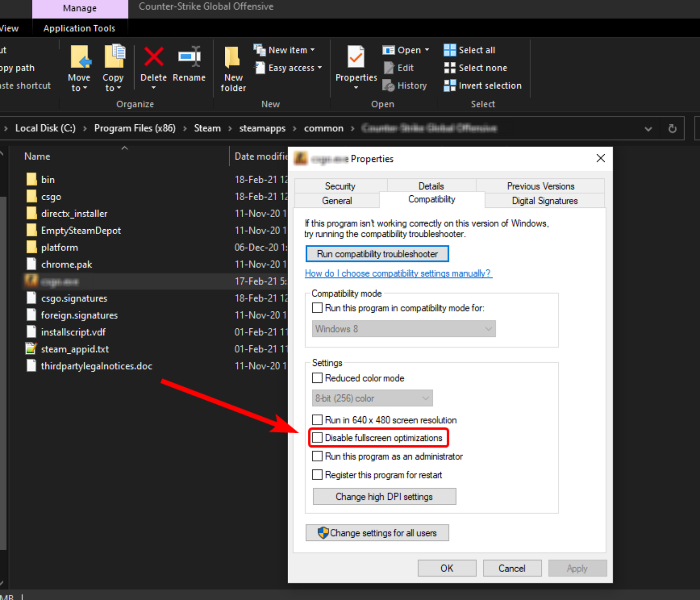Click Run compatibility troubleshooter button
This screenshot has width=700, height=600.
(x=377, y=254)
